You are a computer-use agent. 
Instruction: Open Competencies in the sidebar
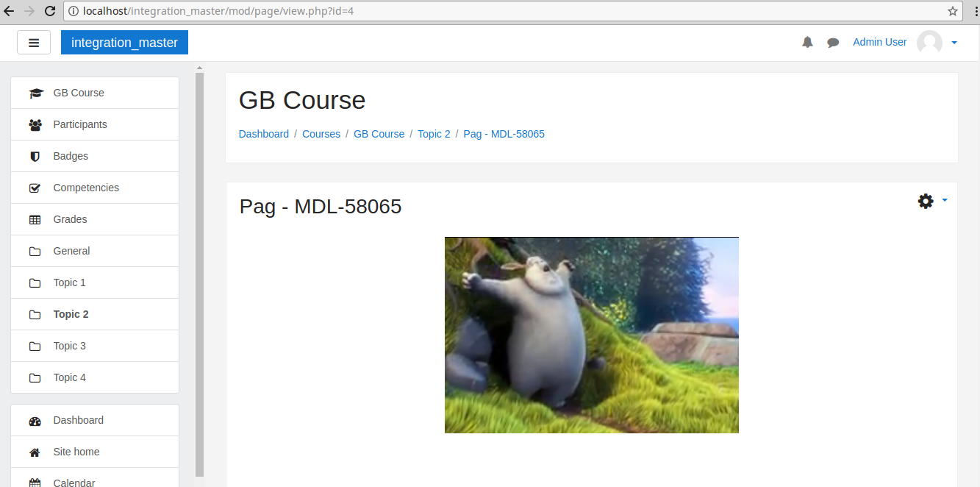point(95,188)
